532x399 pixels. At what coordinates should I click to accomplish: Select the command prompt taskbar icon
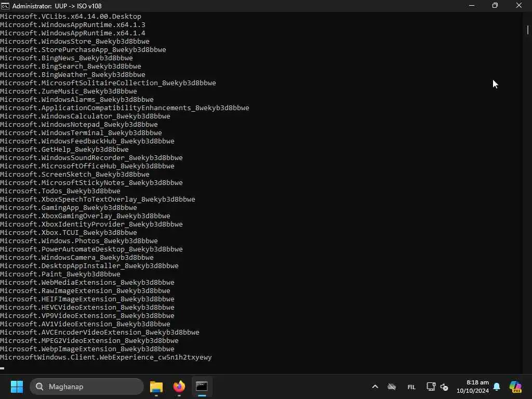click(202, 387)
